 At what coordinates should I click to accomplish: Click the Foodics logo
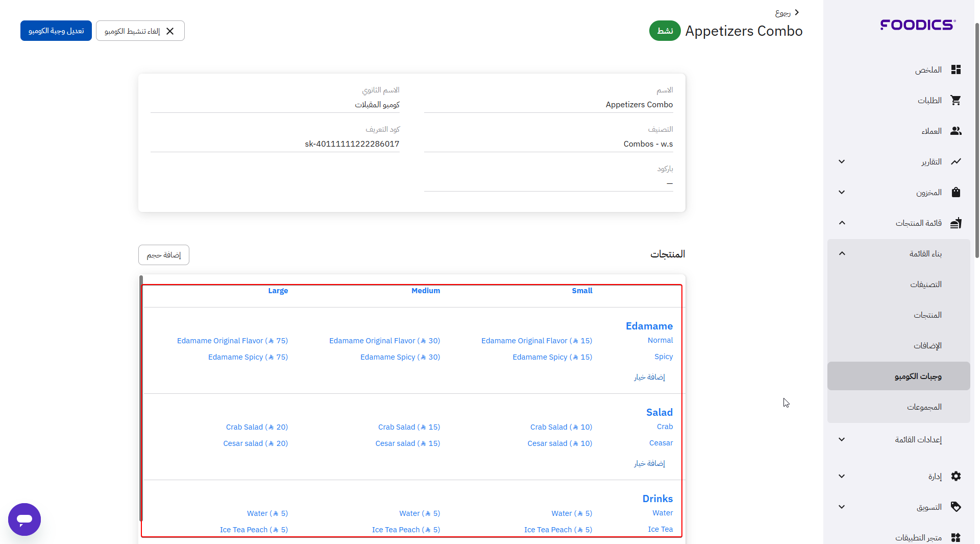pos(918,25)
